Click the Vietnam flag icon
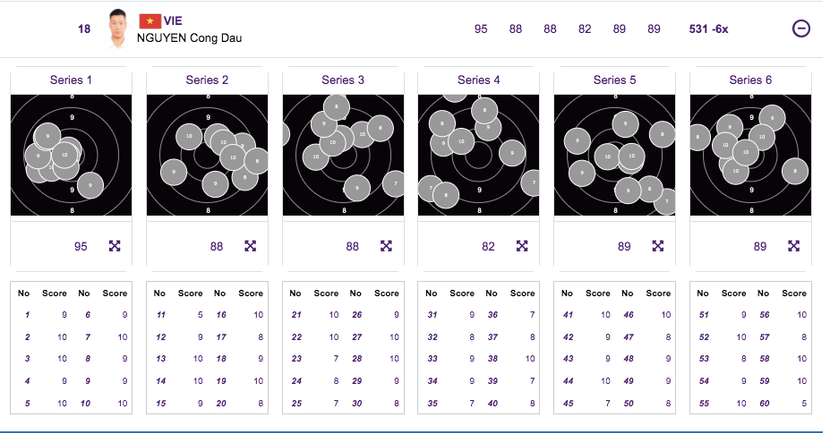The height and width of the screenshot is (433, 830). (149, 21)
